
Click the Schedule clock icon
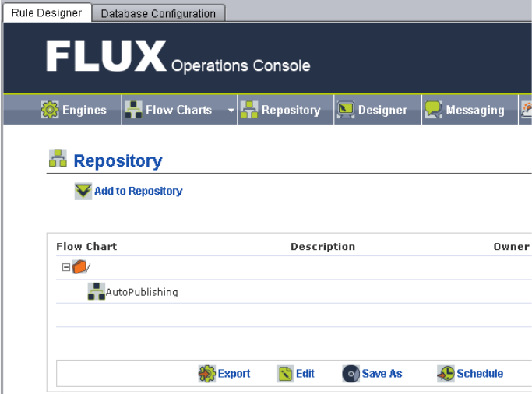tap(446, 374)
